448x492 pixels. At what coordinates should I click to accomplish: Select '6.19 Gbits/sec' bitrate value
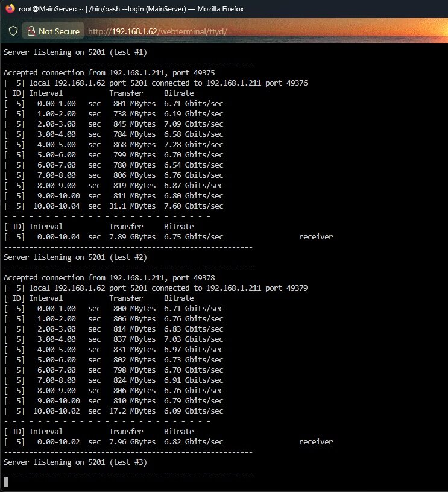point(194,114)
